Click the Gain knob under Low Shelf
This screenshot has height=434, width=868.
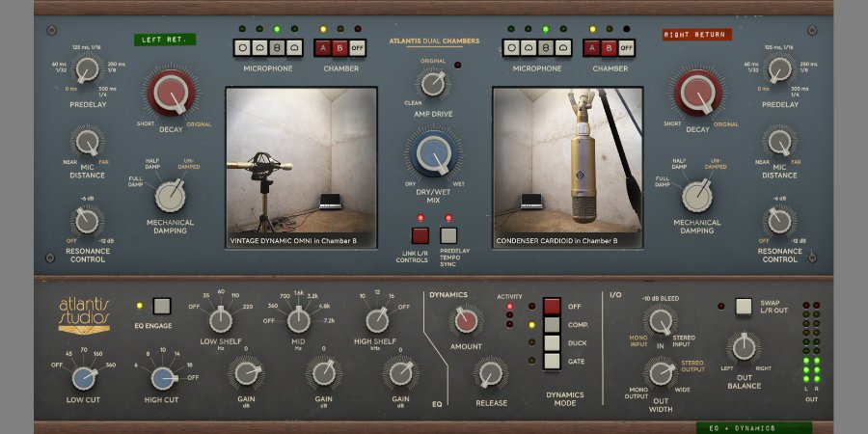tap(246, 373)
